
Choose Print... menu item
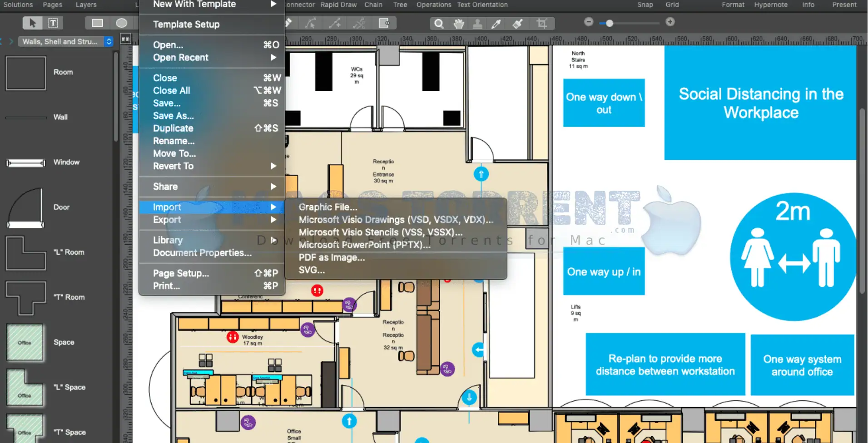tap(212, 286)
